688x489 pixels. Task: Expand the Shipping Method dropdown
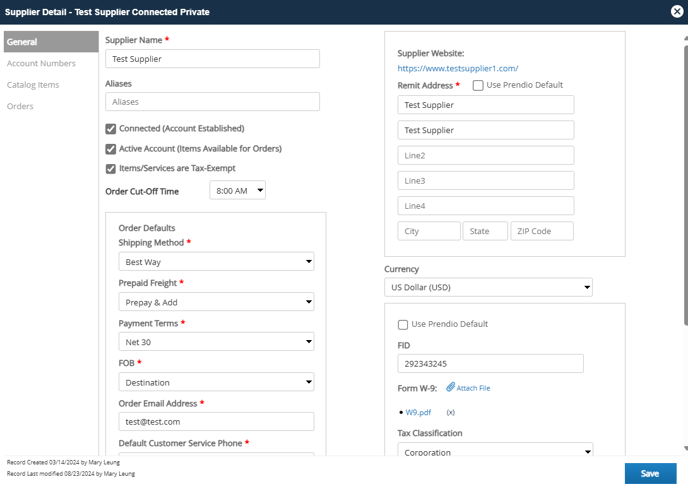click(x=216, y=262)
